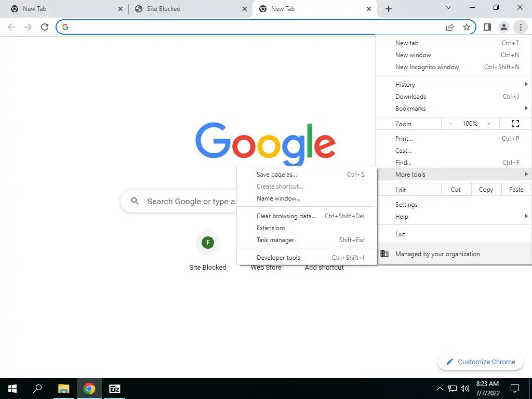Expand the Bookmarks submenu
The height and width of the screenshot is (399, 532).
tap(454, 109)
